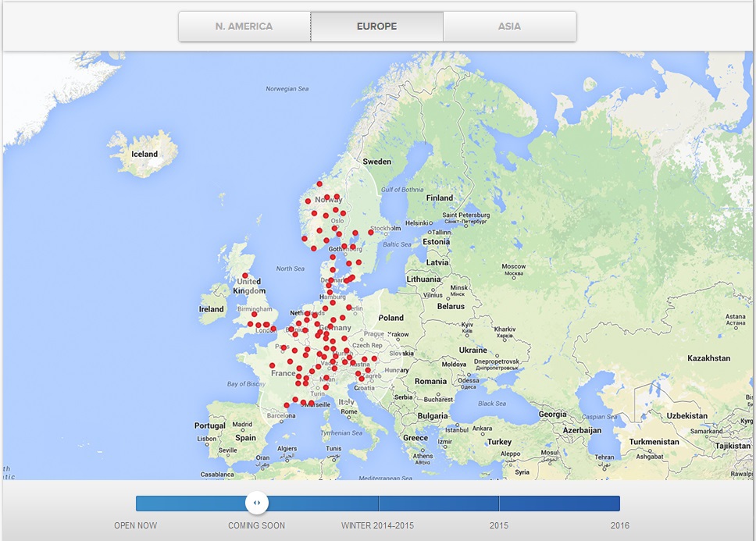Switch to the N. America tab
756x541 pixels.
244,27
